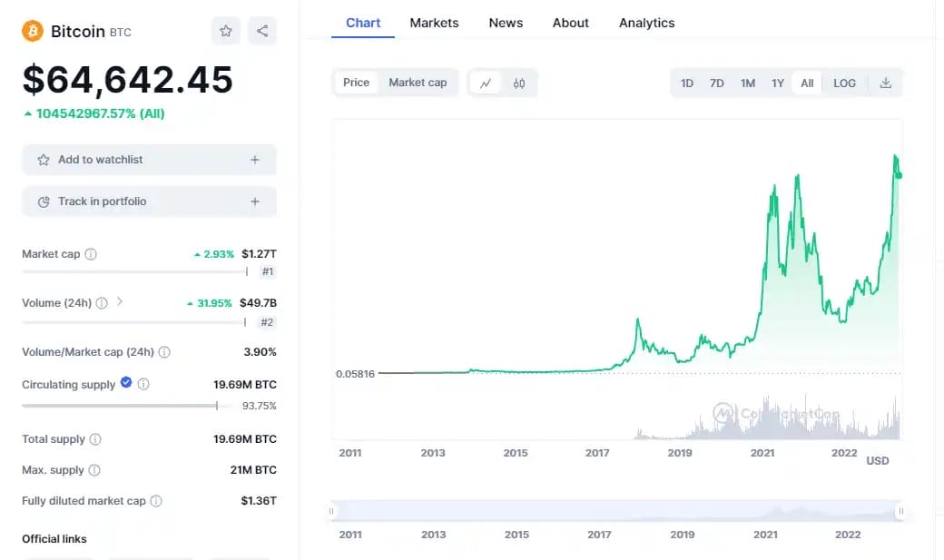Select the 7D time range
This screenshot has height=560, width=944.
click(x=717, y=83)
